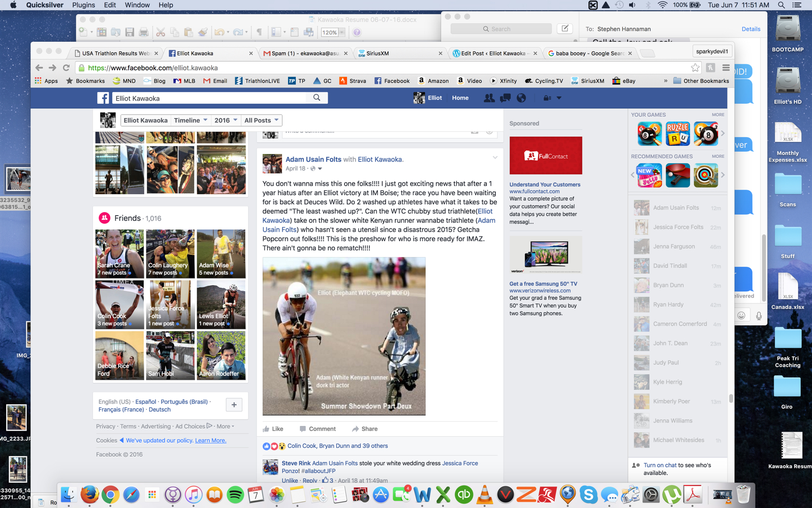Open Facebook friend requests icon
This screenshot has width=812, height=508.
click(x=489, y=98)
